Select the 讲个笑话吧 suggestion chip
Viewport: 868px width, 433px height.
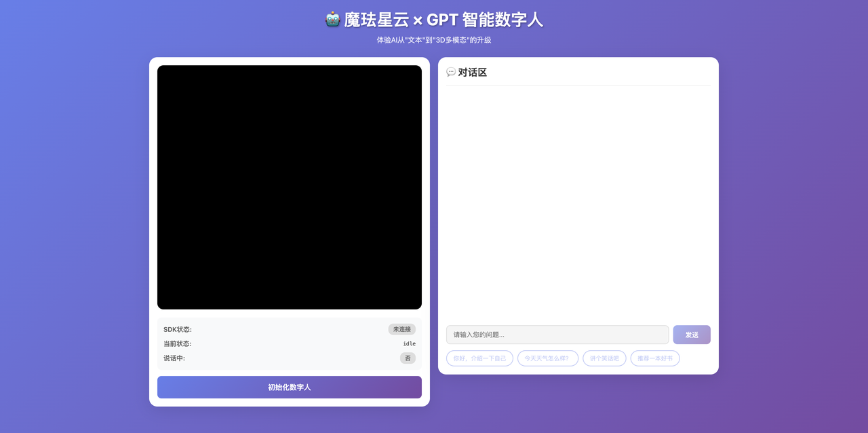[604, 358]
